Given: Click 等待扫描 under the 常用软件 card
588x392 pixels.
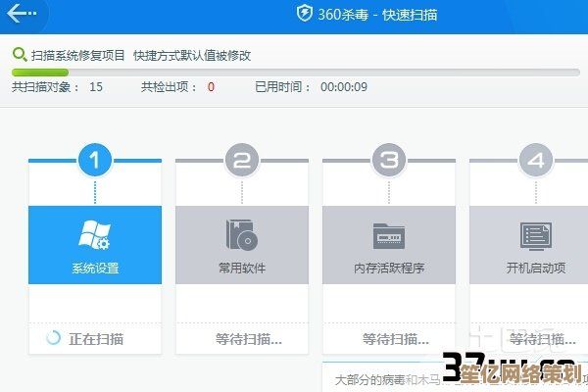Looking at the screenshot, I should 248,339.
